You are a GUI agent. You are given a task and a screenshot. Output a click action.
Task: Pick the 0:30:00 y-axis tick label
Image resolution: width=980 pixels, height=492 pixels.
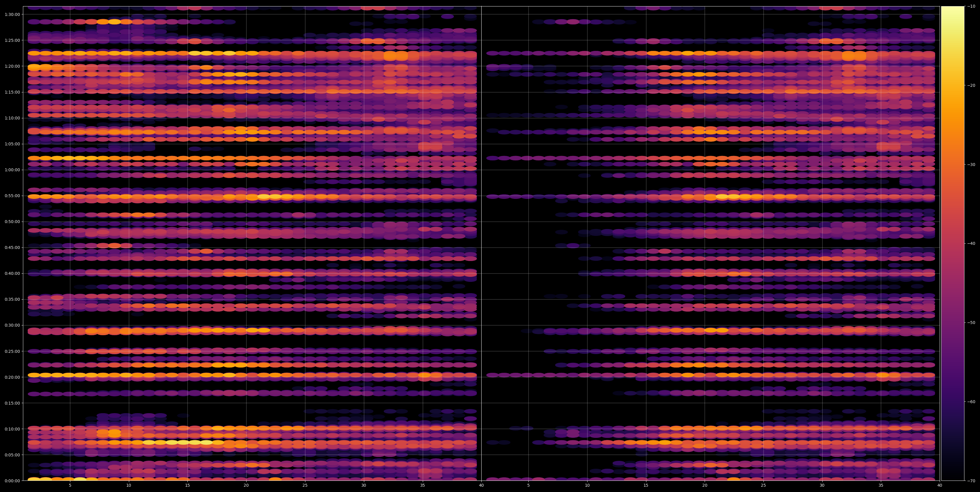tap(12, 325)
